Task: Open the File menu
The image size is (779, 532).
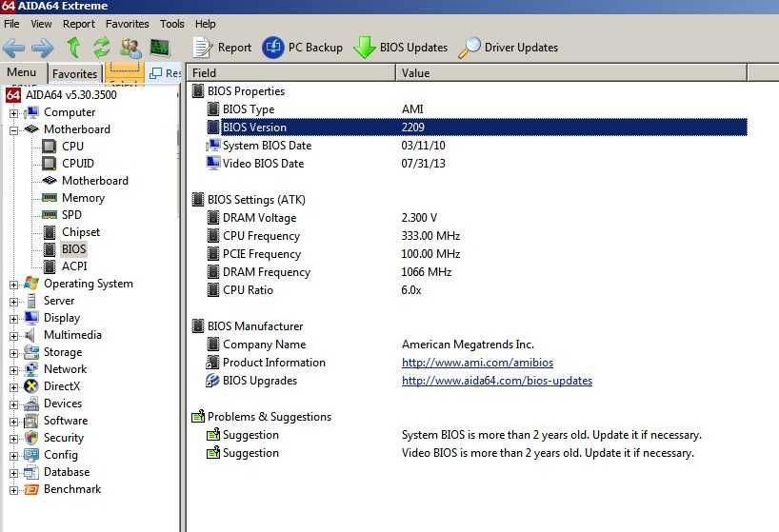Action: (x=11, y=24)
